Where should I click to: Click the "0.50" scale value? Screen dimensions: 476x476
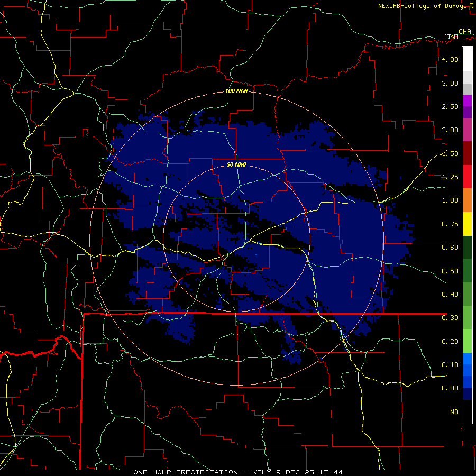[x=450, y=271]
